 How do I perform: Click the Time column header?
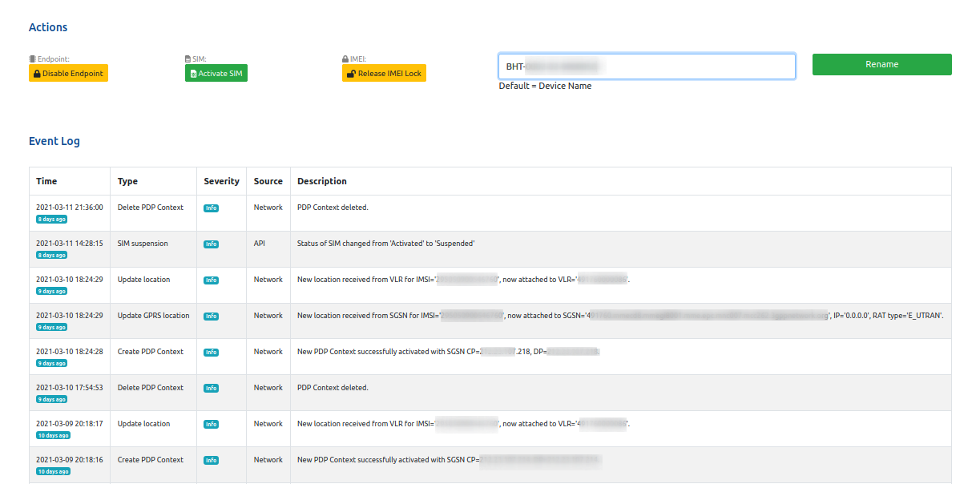pos(46,181)
